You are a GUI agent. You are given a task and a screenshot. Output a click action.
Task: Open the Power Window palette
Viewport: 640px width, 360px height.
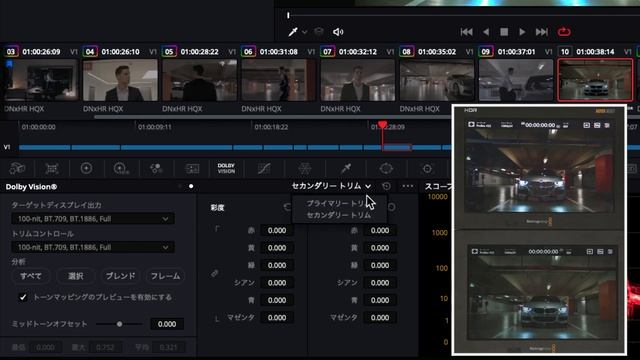coord(386,168)
